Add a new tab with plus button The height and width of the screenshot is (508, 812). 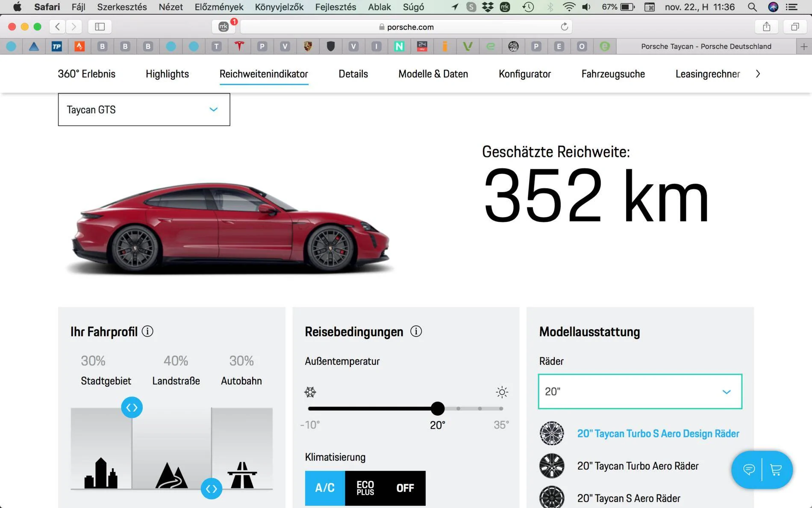tap(804, 46)
